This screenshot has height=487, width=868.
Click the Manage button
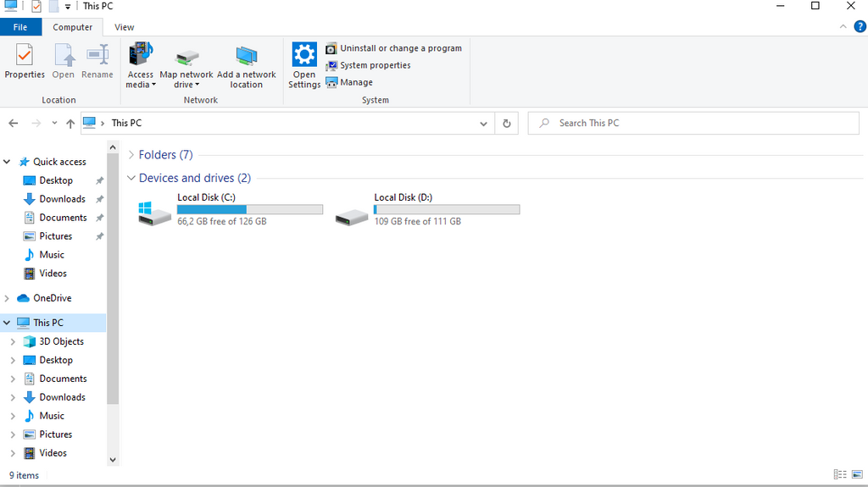pyautogui.click(x=350, y=82)
